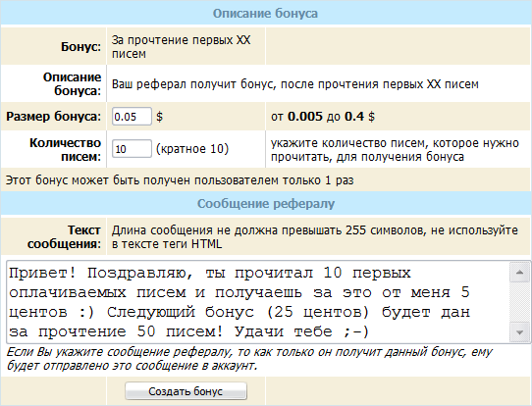Click the 'Сообщение рефералу' section header
The image size is (532, 406).
point(266,204)
